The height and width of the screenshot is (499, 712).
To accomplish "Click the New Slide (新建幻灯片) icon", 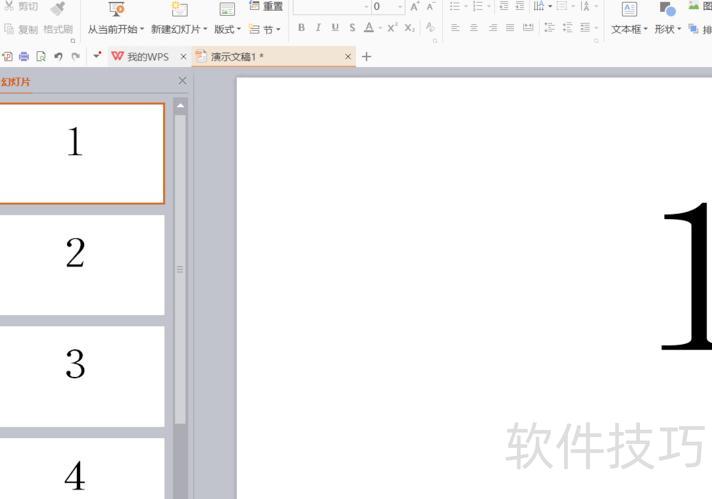I will coord(179,9).
